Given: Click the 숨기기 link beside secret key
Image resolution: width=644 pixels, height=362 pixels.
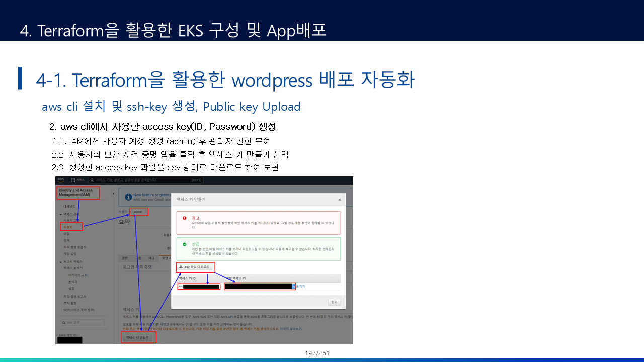Looking at the screenshot, I should coord(300,286).
